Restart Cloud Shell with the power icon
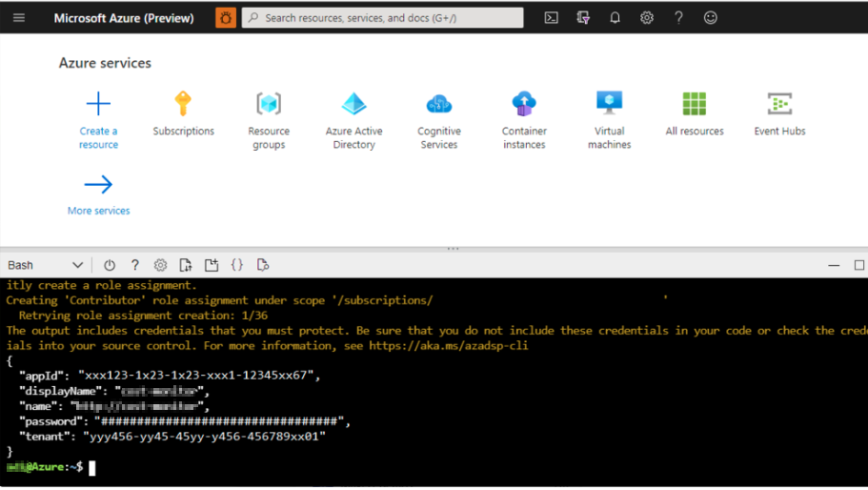This screenshot has height=490, width=868. 110,265
